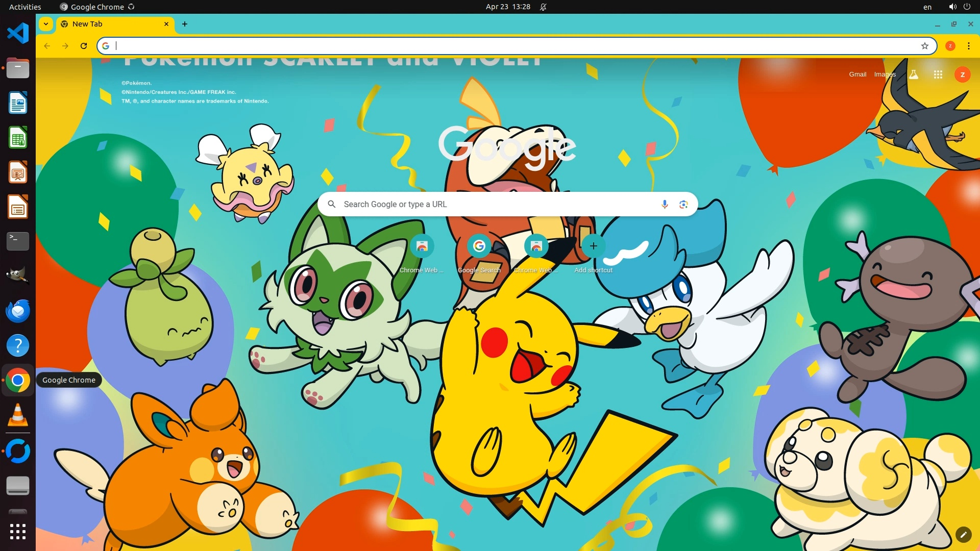
Task: Open the Activities overview
Action: pos(25,7)
